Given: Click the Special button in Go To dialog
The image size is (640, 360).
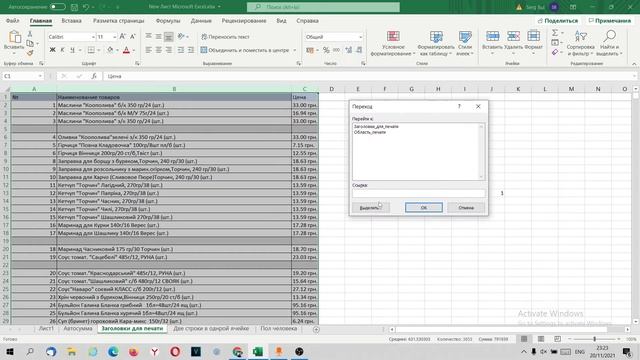Looking at the screenshot, I should pos(371,208).
